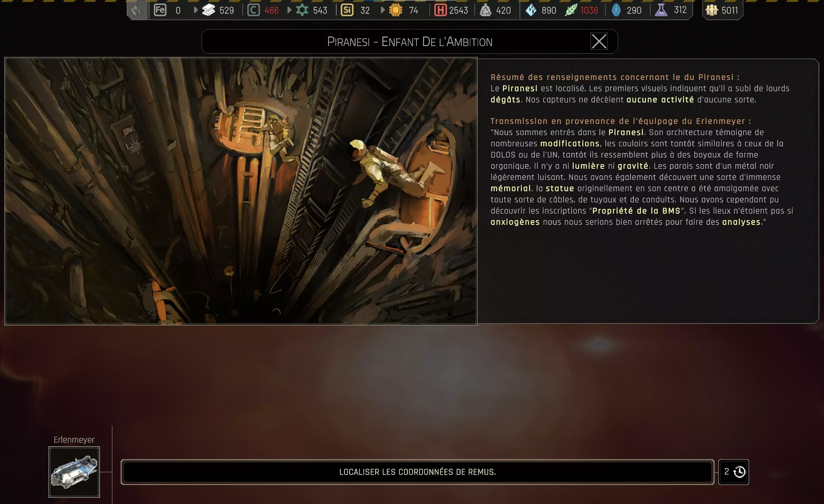Viewport: 824px width, 504px height.
Task: Expand the arrow between iron and plates
Action: point(195,10)
